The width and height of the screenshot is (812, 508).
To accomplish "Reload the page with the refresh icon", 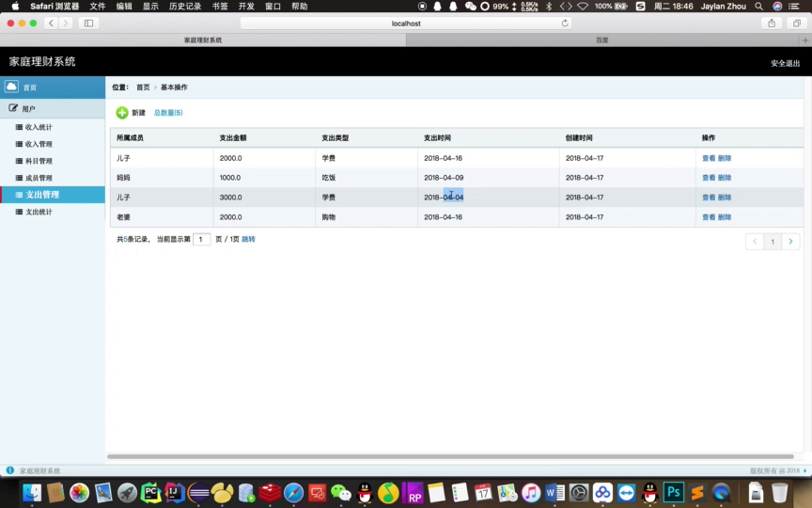I will click(565, 24).
